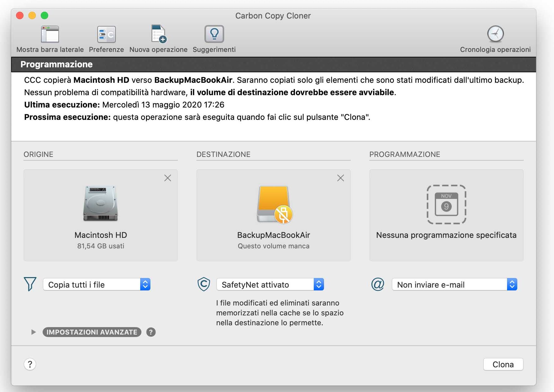Click the 'Questo volume manca' text

(274, 246)
